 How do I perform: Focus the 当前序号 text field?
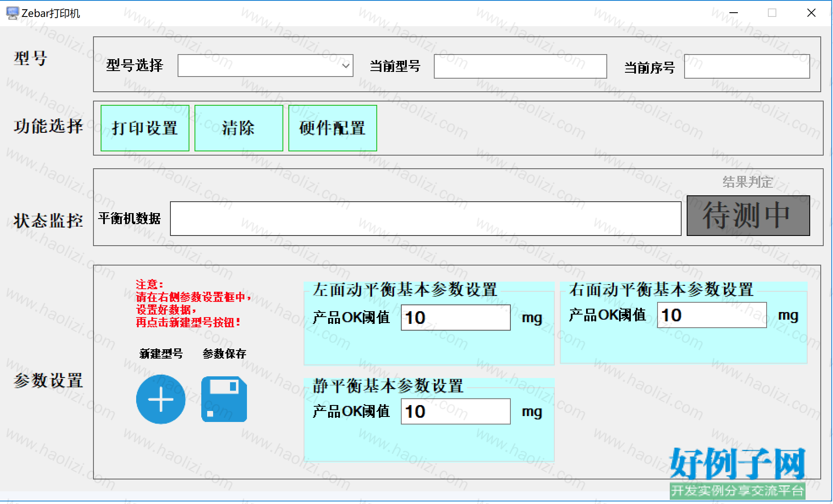click(747, 66)
